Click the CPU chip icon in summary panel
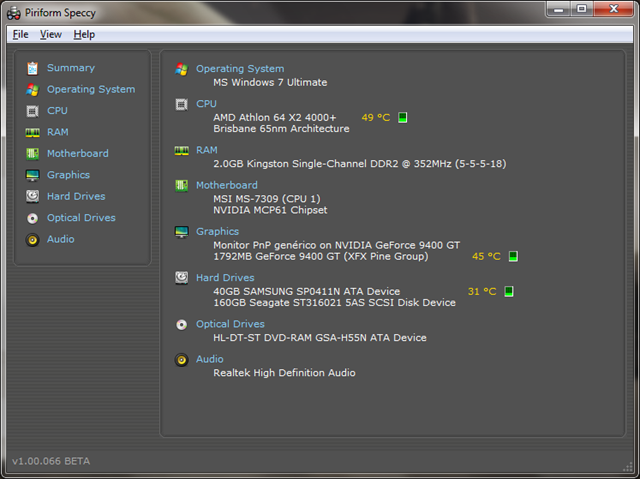 point(182,104)
